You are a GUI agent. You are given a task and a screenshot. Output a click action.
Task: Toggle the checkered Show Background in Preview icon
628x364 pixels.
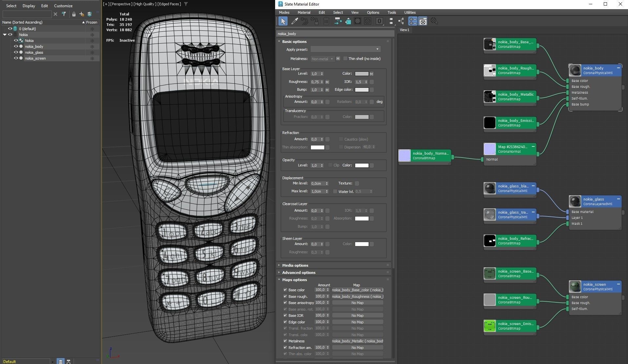pos(368,21)
